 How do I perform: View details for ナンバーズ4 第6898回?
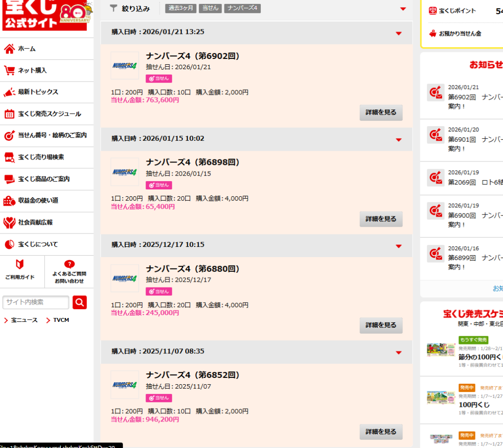click(x=381, y=219)
